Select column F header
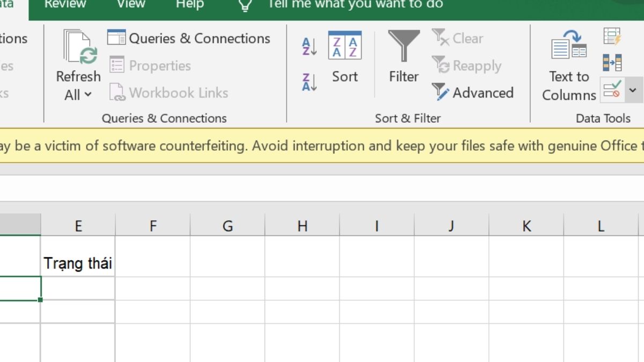This screenshot has width=644, height=362. coord(152,226)
